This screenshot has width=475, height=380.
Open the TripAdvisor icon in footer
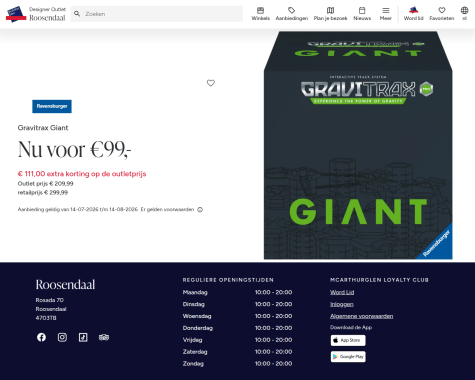click(x=104, y=337)
